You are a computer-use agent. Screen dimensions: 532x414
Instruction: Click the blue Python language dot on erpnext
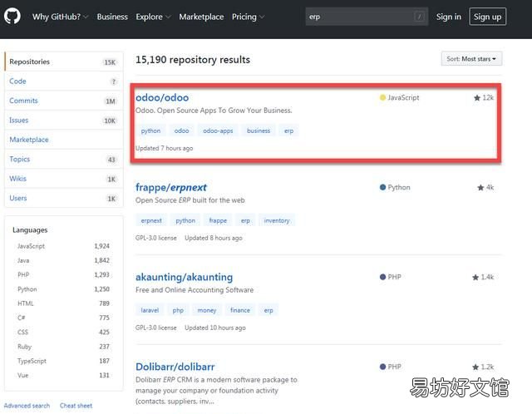tap(382, 187)
